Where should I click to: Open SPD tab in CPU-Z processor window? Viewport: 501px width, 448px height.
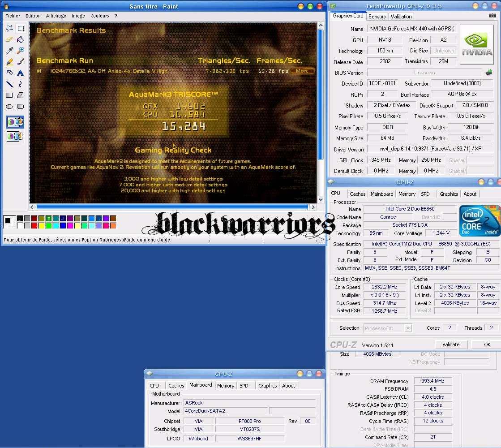[x=425, y=194]
